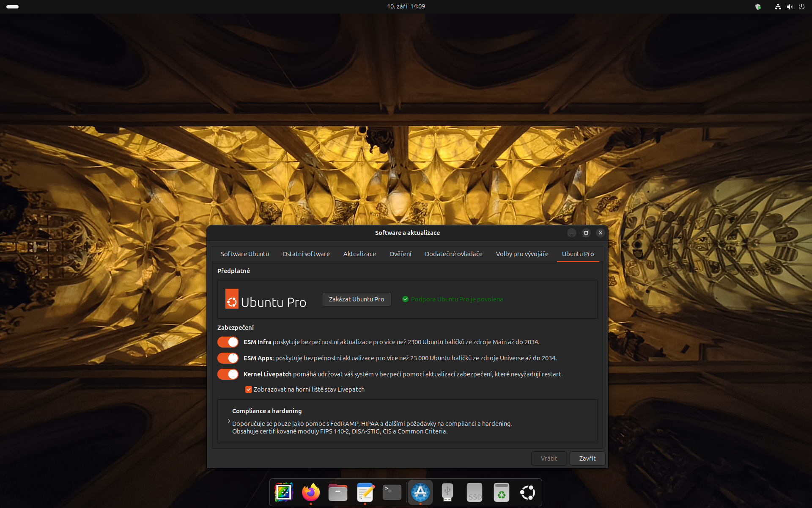This screenshot has height=508, width=812.
Task: Close the Software a aktualizace window
Action: click(x=601, y=233)
